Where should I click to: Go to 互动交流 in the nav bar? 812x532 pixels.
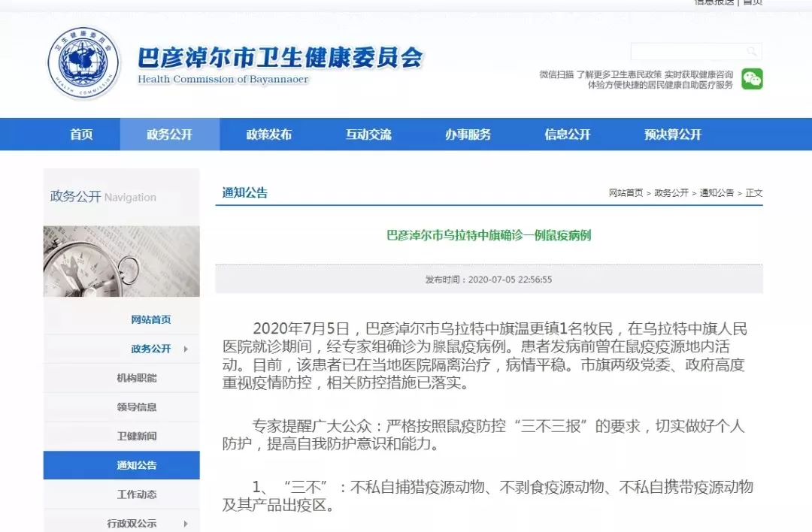click(368, 135)
